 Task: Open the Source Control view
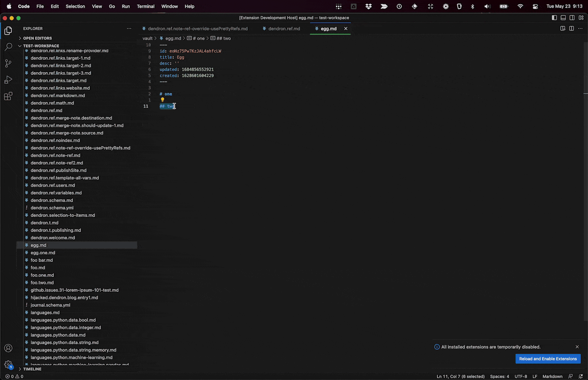pyautogui.click(x=8, y=63)
